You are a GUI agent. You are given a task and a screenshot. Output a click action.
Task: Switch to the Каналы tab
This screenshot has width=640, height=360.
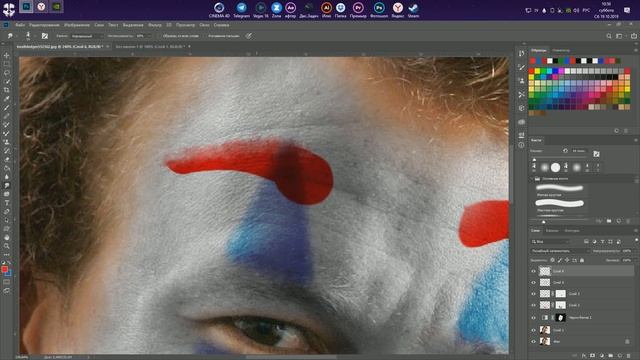(552, 231)
